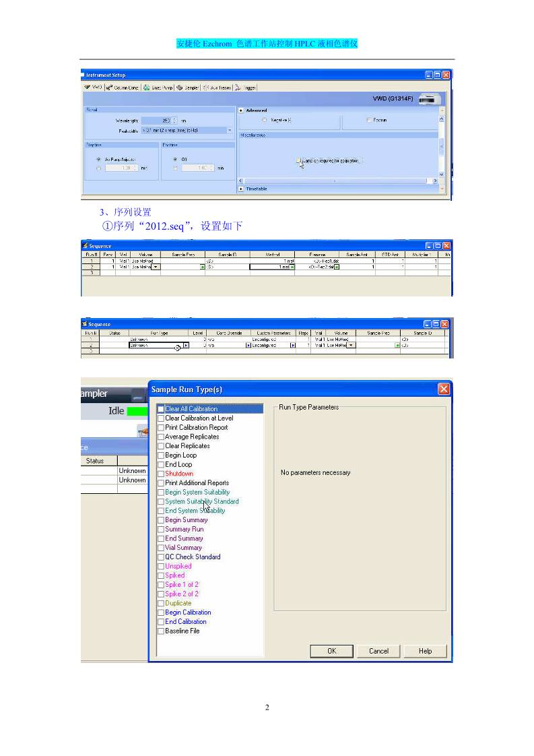Click the Aux Traces tab icon
Screen dimensions: 534x756
click(x=207, y=88)
